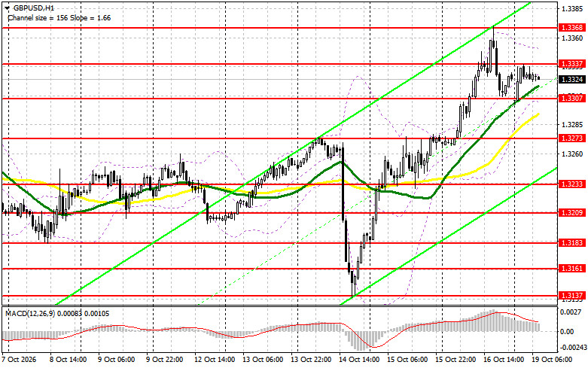Click the 1.3137 red price label
588x368 pixels.
tap(572, 296)
